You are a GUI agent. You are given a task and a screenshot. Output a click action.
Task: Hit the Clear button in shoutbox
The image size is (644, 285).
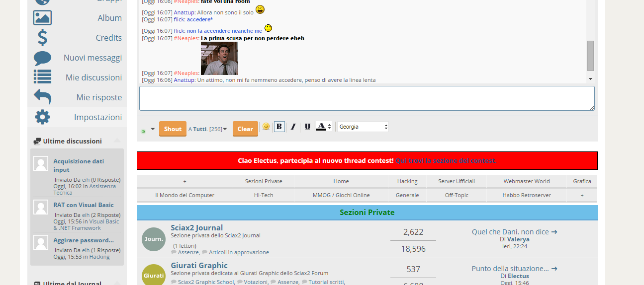245,129
